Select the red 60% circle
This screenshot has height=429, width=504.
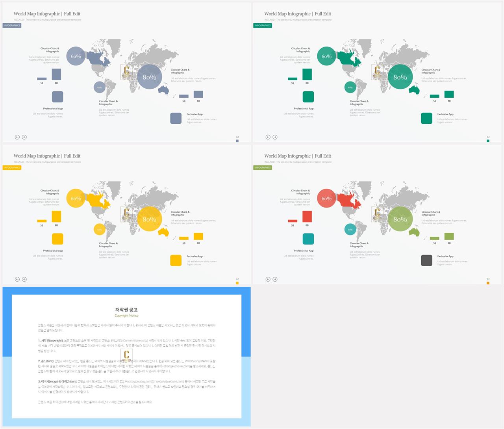coord(326,198)
